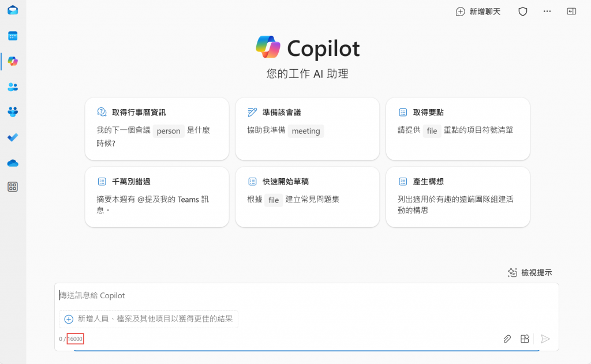Select the Copilot icon in the sidebar
Viewport: 591px width, 364px height.
tap(13, 61)
